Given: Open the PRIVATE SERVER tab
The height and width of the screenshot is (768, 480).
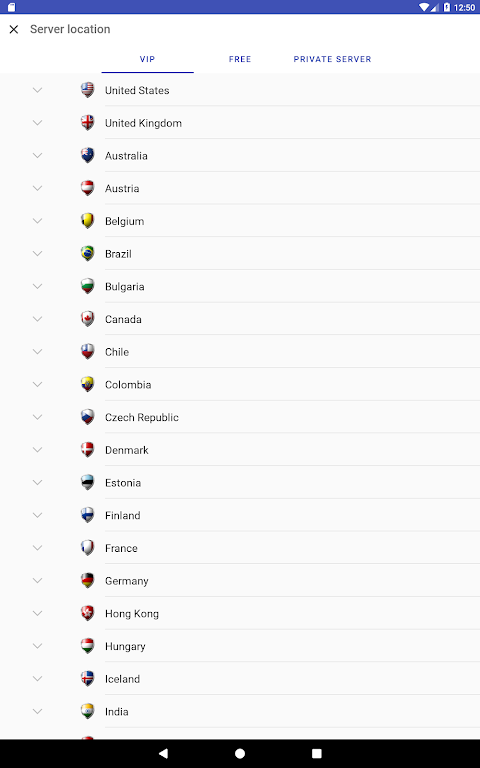Looking at the screenshot, I should pyautogui.click(x=332, y=59).
